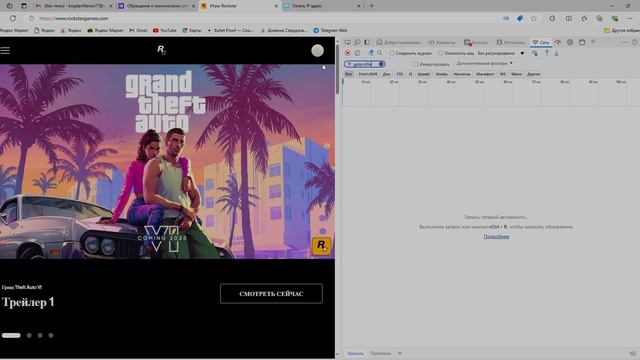Filter requests by JS type
The image size is (640, 360).
[410, 74]
